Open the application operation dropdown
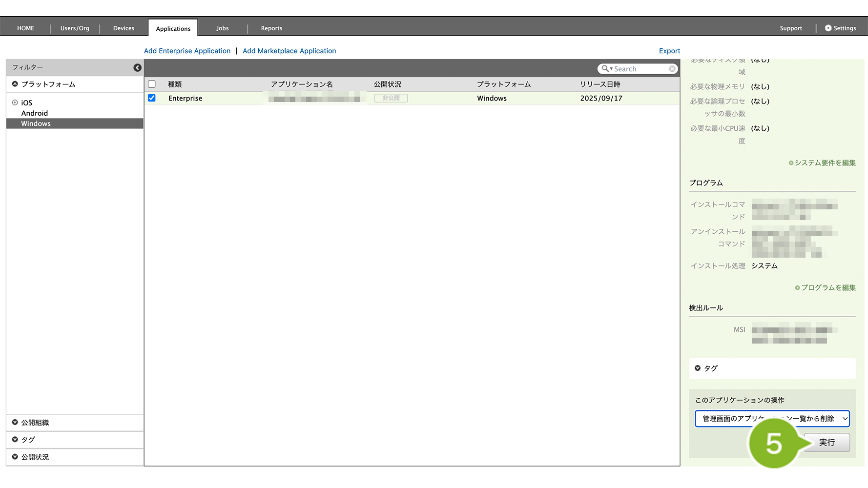Screen dimensions: 868x488 click(x=772, y=419)
